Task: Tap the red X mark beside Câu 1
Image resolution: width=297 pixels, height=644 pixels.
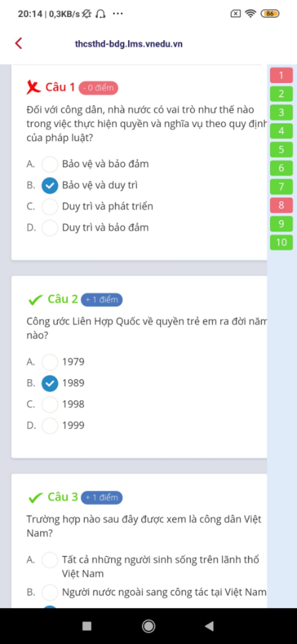Action: tap(33, 87)
